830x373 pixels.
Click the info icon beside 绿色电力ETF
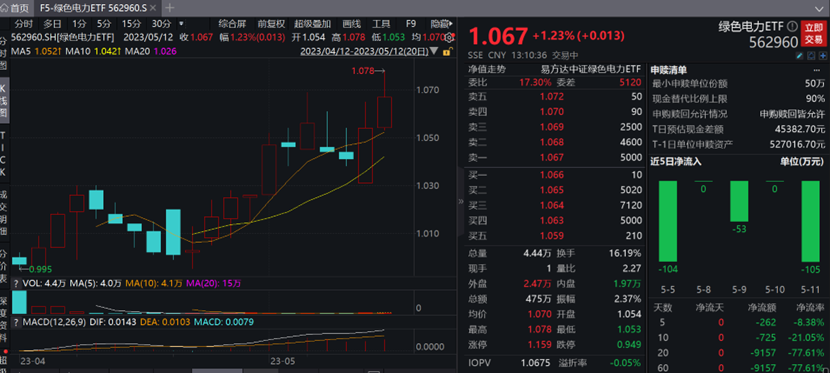pos(792,26)
